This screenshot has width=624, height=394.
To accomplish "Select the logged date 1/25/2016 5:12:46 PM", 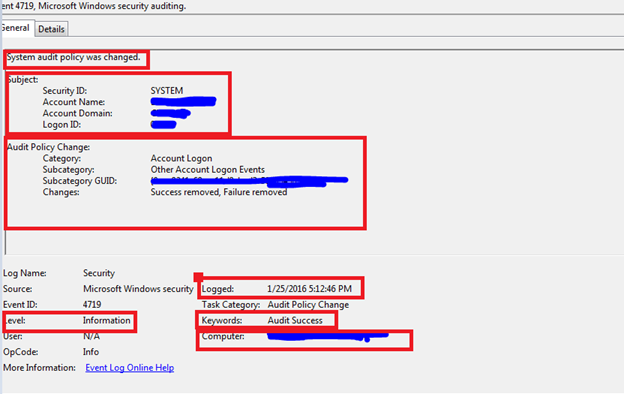I will click(x=309, y=289).
